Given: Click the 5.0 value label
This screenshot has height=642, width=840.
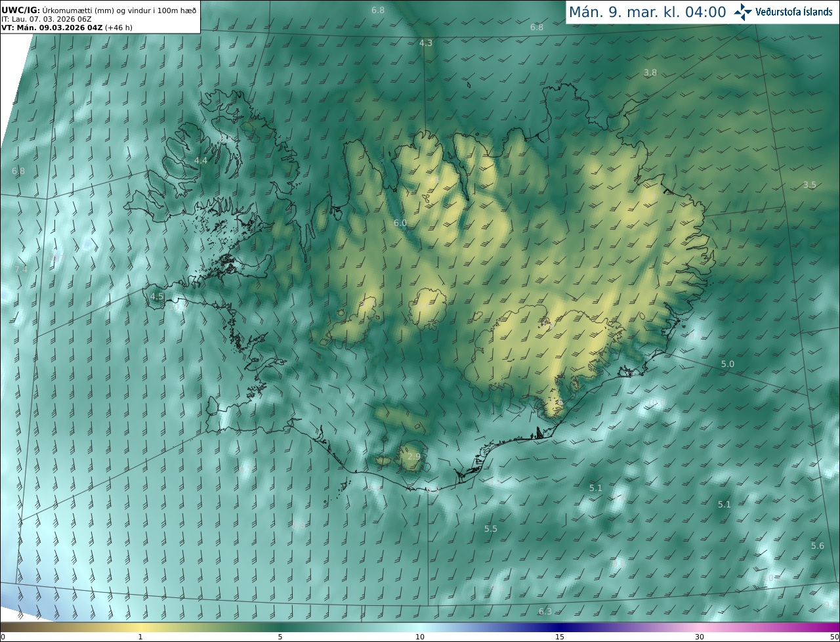Looking at the screenshot, I should point(728,364).
